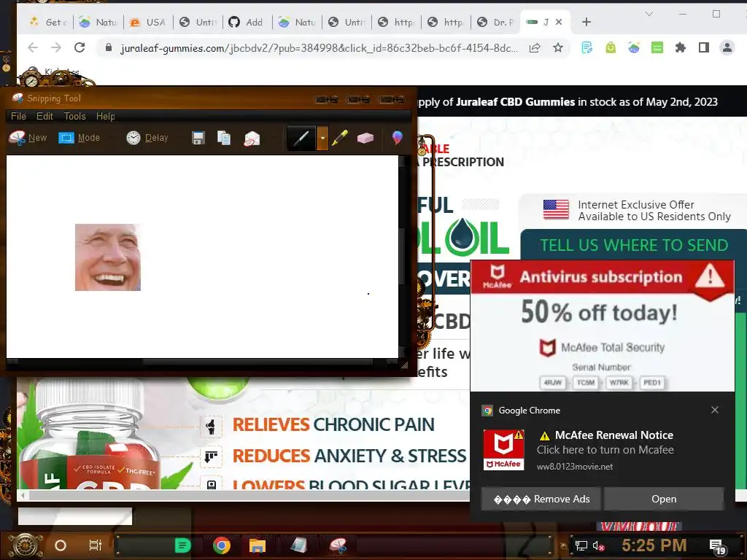Screen dimensions: 747x560
Task: Open Task View on taskbar
Action: 96,545
